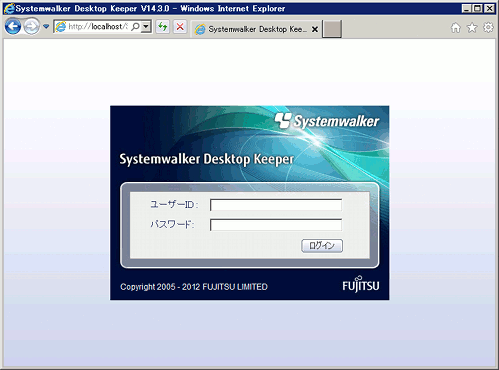The width and height of the screenshot is (499, 370).
Task: Select the Systemwalker Desktop Kee... tab
Action: click(x=257, y=29)
